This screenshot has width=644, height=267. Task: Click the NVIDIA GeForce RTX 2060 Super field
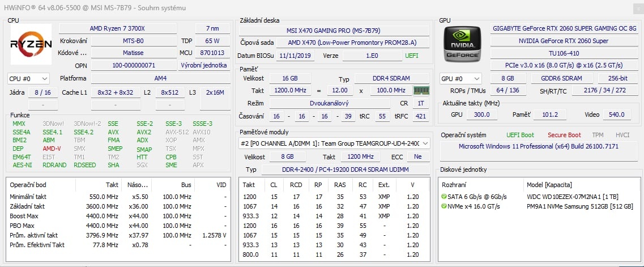coord(564,41)
